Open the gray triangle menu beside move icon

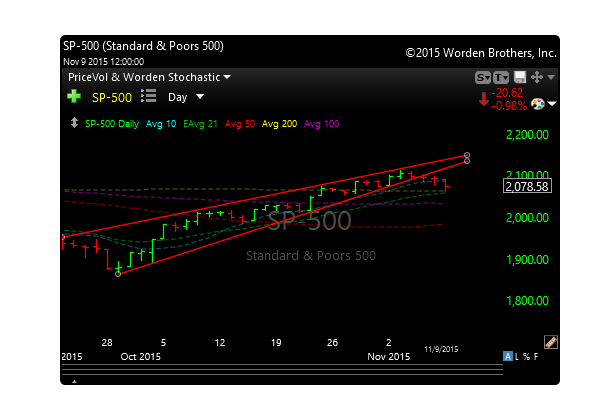[551, 77]
